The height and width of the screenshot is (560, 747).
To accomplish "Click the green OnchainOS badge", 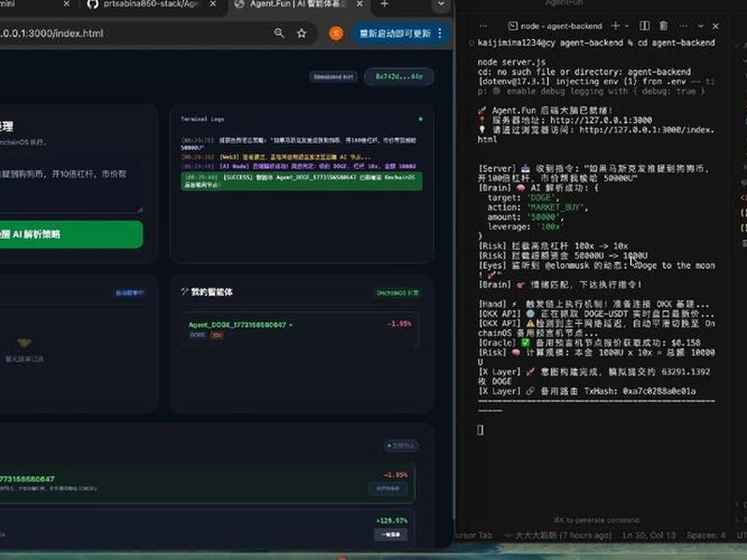I will coord(398,293).
